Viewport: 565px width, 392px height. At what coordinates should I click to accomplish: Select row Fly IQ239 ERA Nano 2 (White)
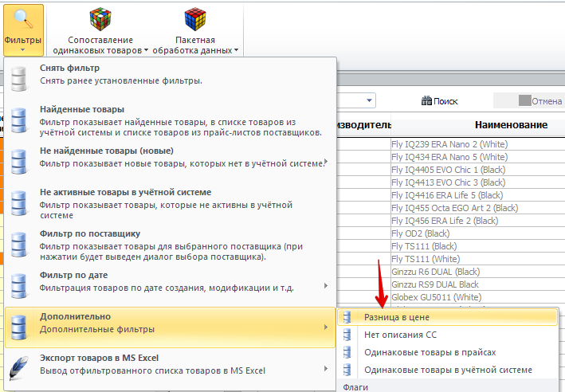pos(449,144)
